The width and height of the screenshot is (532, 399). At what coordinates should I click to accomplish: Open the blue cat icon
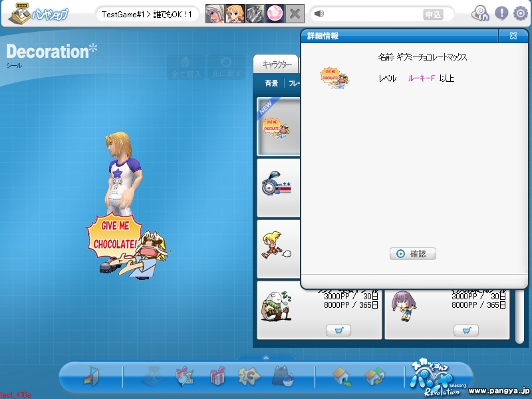coord(283,376)
